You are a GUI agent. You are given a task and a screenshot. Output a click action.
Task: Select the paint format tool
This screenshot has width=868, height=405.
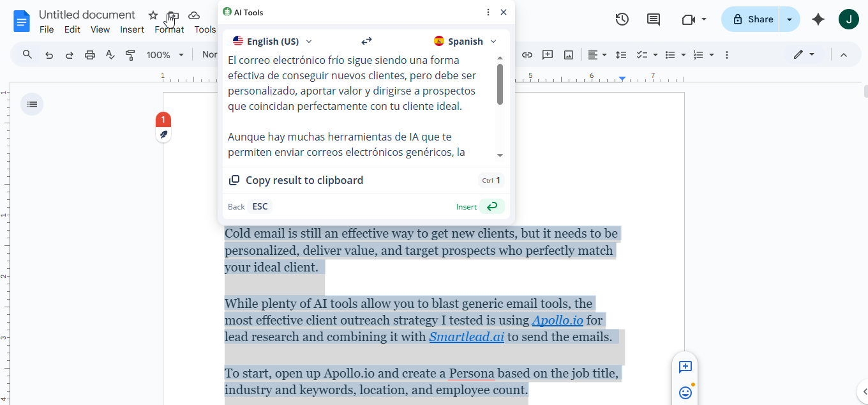131,55
